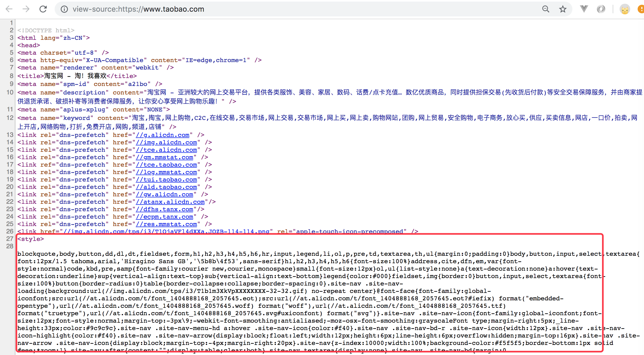644x355 pixels.
Task: Click the <head> tag on line 4
Action: coord(29,45)
